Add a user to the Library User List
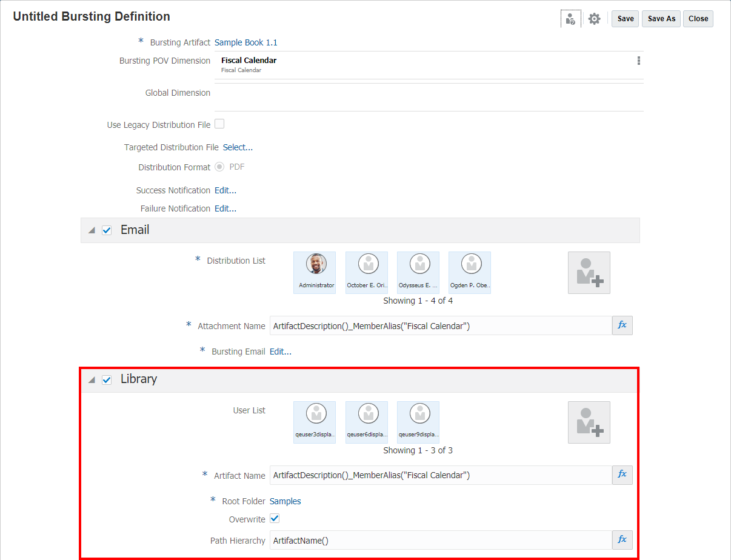This screenshot has height=560, width=731. (x=589, y=422)
